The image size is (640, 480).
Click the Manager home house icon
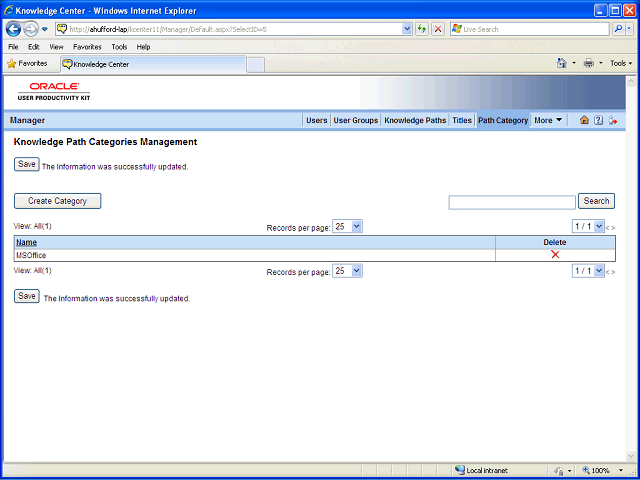tap(584, 120)
